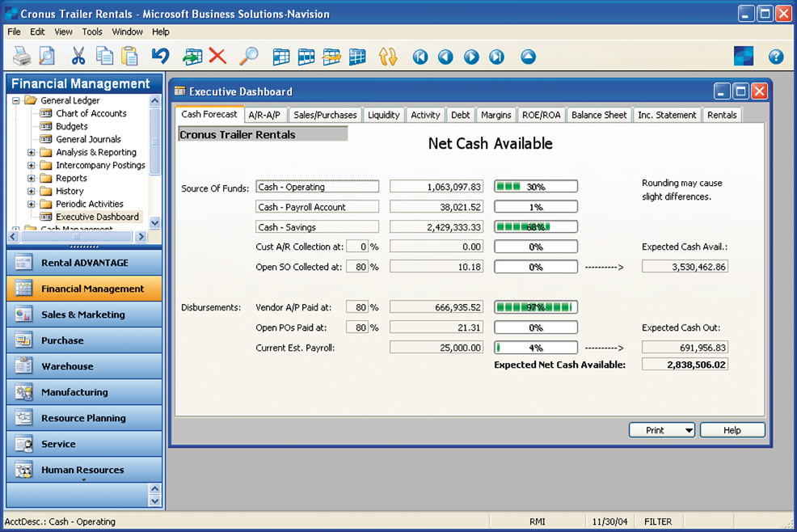Image resolution: width=797 pixels, height=532 pixels.
Task: Collapse the General Ledger tree node
Action: tap(16, 100)
